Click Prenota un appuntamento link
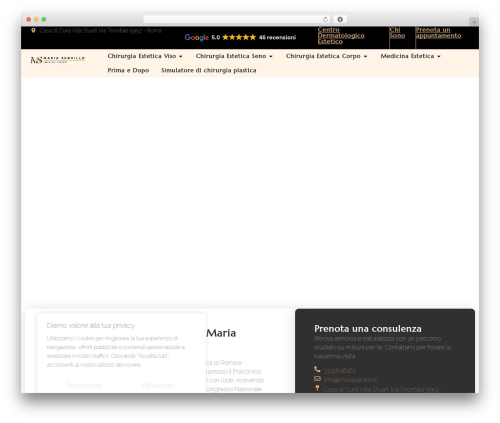Screen dimensions: 500x423 point(438,33)
